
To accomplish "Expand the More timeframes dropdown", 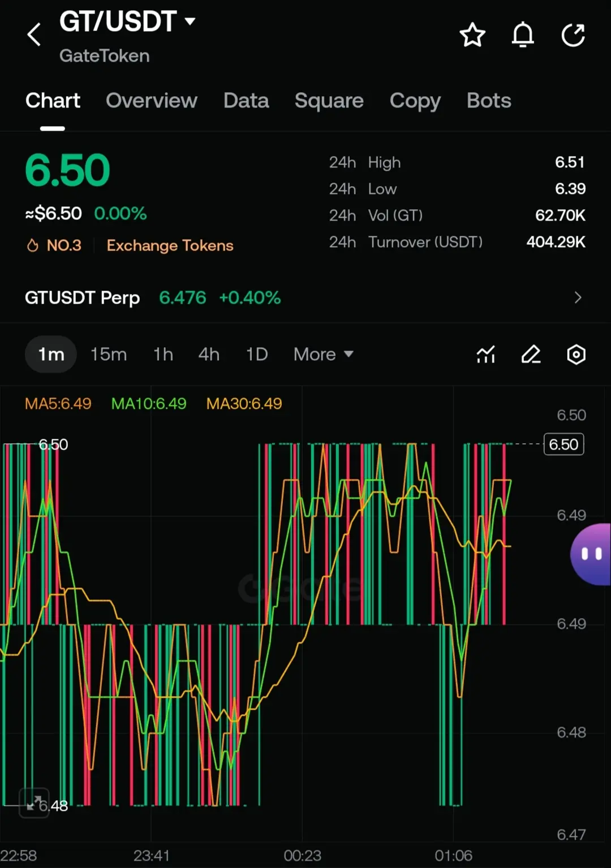I will pos(323,355).
